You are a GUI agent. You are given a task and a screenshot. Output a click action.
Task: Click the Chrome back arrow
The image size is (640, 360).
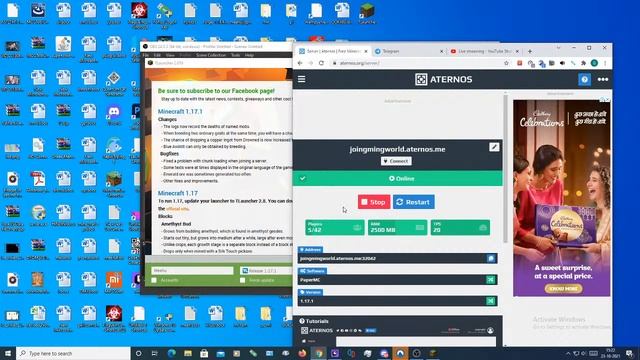click(300, 63)
